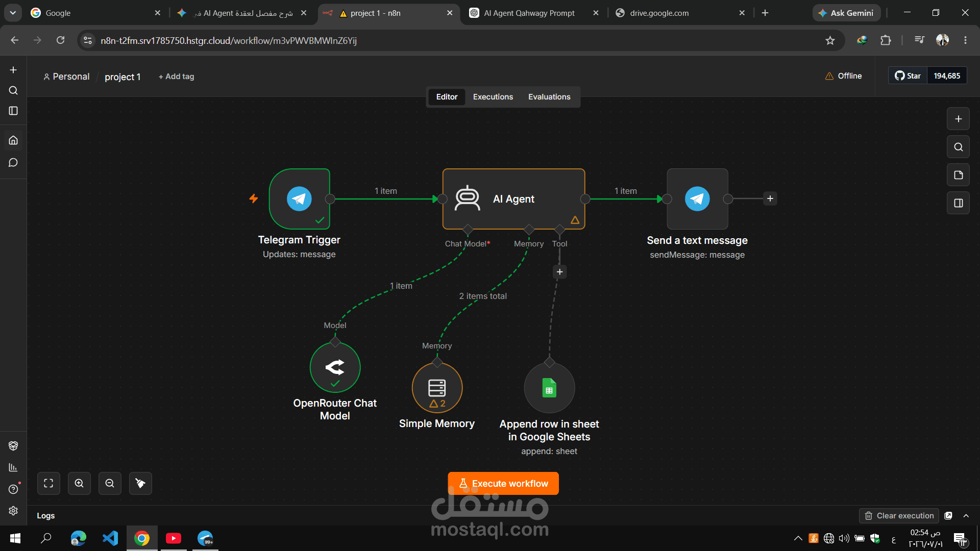
Task: Click the AI Agent warning triangle
Action: tap(575, 220)
